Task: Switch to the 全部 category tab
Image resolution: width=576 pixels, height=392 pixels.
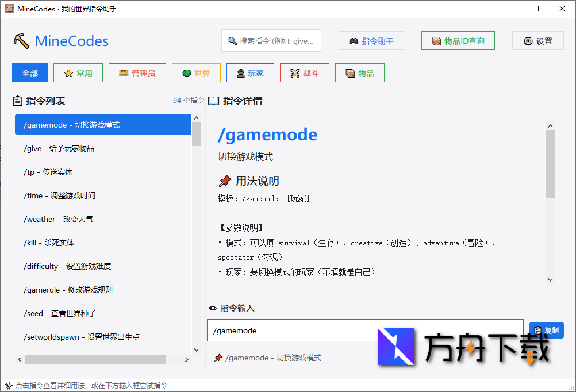Action: click(29, 72)
